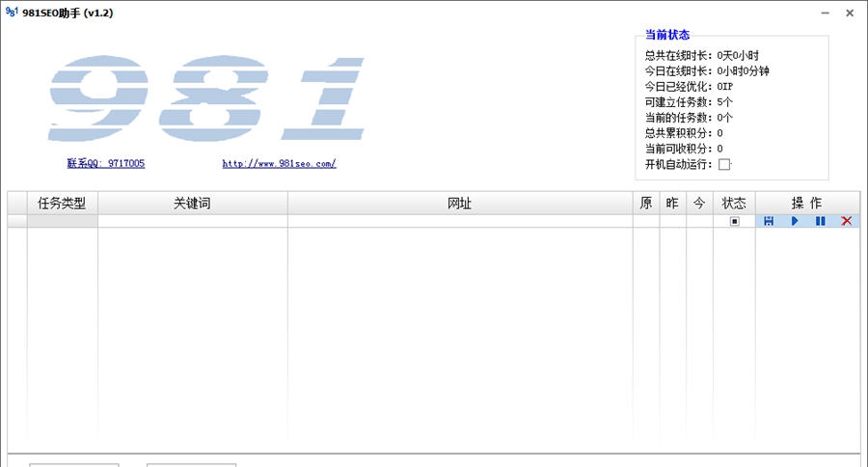
Task: Click the 总共累积积分 line
Action: (684, 133)
